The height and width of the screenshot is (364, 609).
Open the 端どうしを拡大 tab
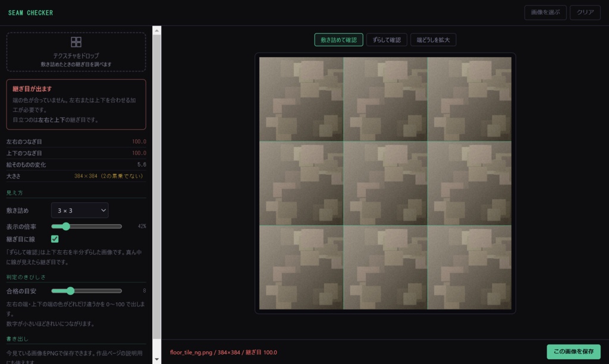433,40
